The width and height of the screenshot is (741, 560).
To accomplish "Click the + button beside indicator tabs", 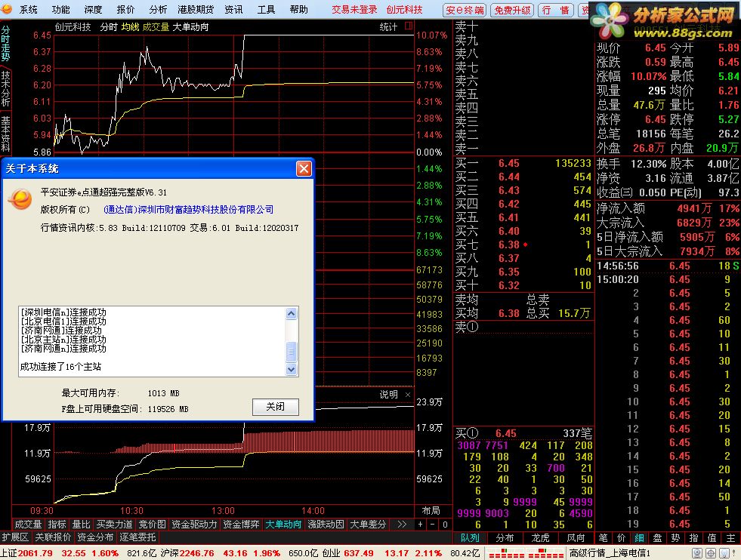I will coord(420,525).
